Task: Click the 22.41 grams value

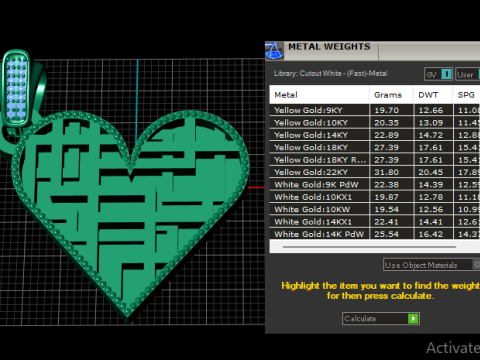Action: tap(386, 222)
